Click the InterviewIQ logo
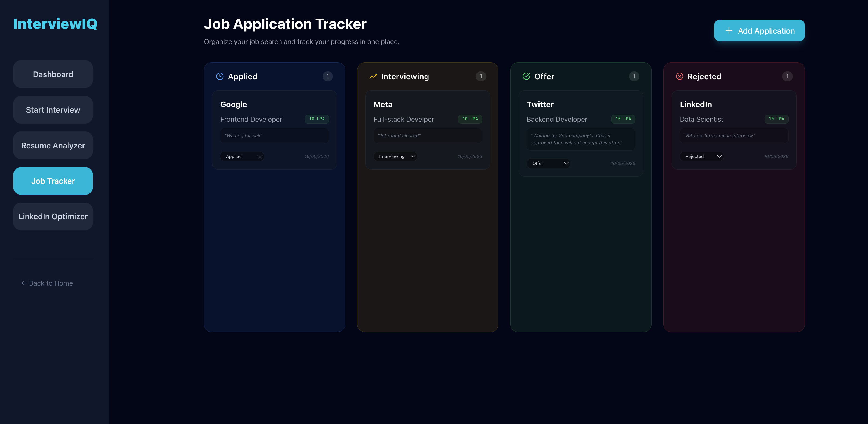This screenshot has width=868, height=424. pyautogui.click(x=55, y=24)
